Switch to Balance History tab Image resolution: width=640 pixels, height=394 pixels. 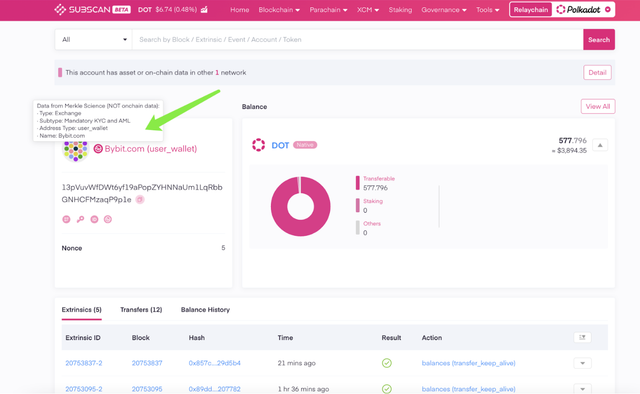point(205,310)
